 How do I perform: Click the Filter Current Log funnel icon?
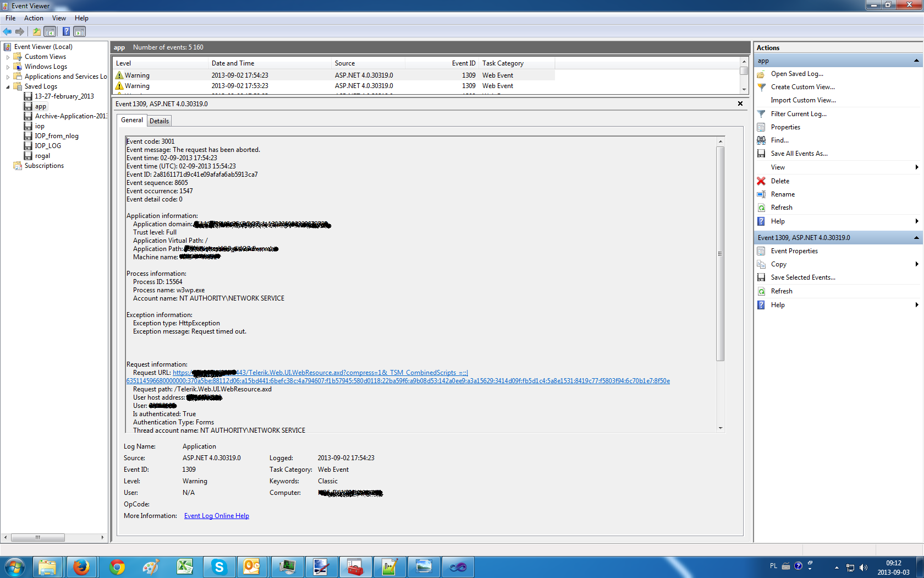pos(761,114)
